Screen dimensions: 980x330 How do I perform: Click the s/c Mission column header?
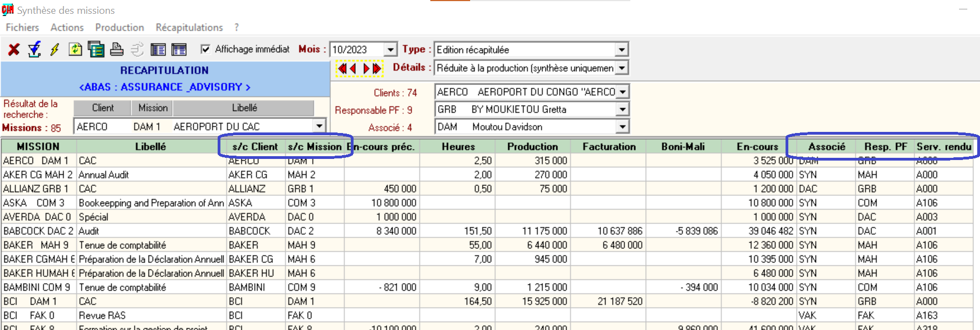314,146
